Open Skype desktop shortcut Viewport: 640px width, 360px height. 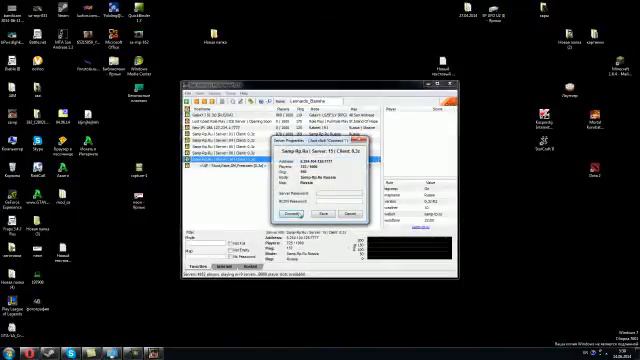tap(38, 144)
